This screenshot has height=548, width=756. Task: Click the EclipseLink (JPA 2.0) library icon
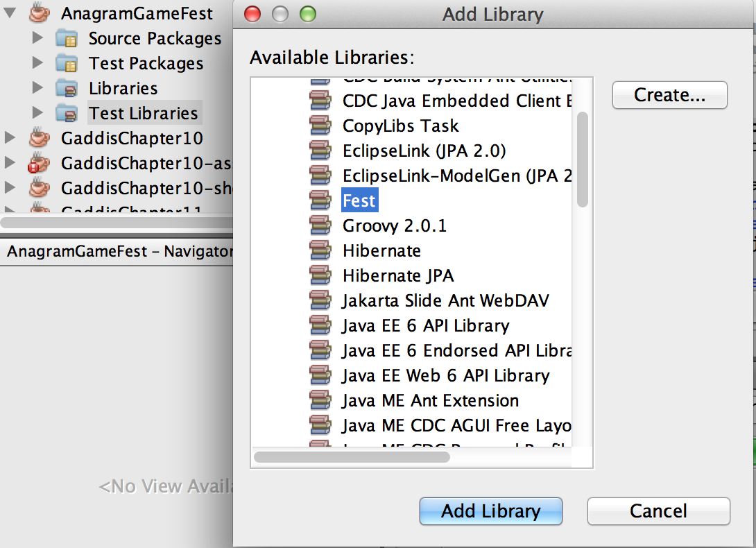(320, 151)
